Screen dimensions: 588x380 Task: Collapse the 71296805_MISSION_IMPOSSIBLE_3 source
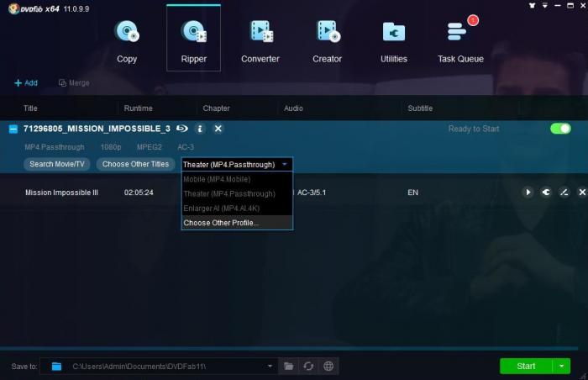13,129
